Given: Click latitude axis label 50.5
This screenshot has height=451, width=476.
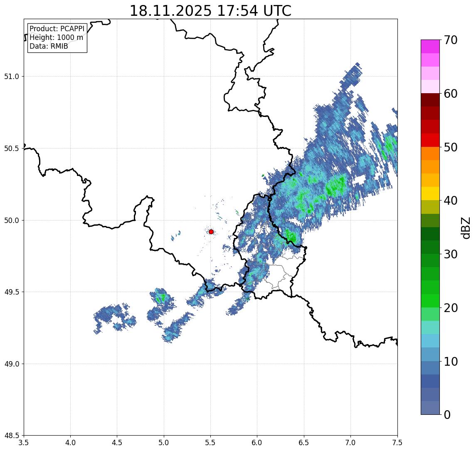Looking at the screenshot, I should click(x=12, y=149).
